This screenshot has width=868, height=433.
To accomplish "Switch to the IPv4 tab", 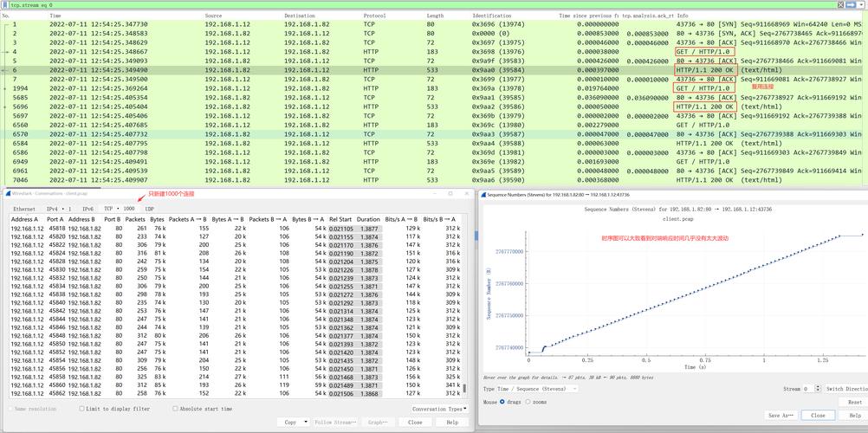I will [59, 209].
